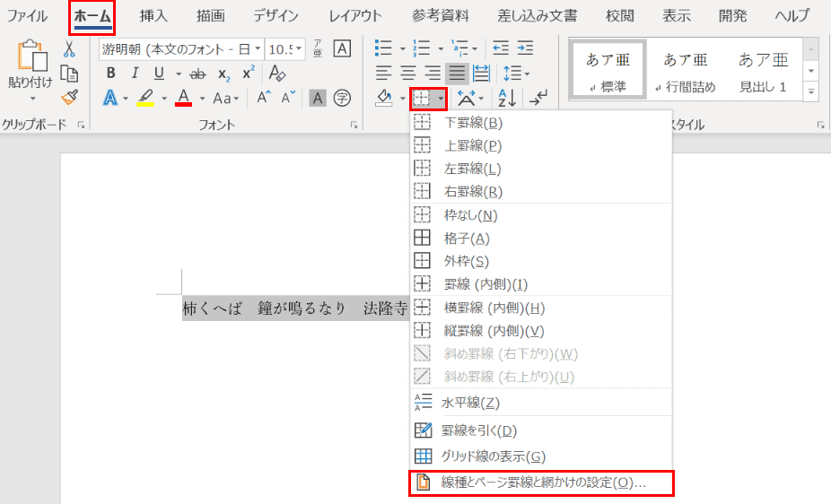831x504 pixels.
Task: Toggle show paragraph marks icon
Action: click(x=538, y=98)
